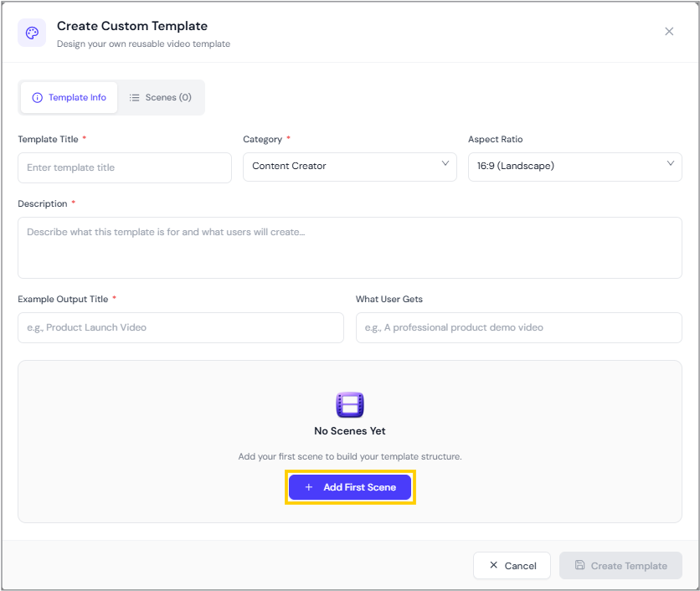700x591 pixels.
Task: Click the X icon inside the Cancel button
Action: click(493, 565)
